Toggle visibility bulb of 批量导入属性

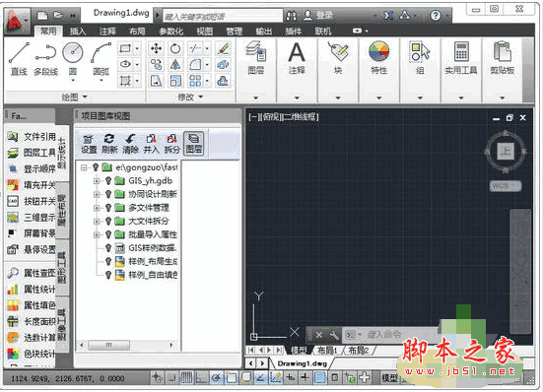108,234
